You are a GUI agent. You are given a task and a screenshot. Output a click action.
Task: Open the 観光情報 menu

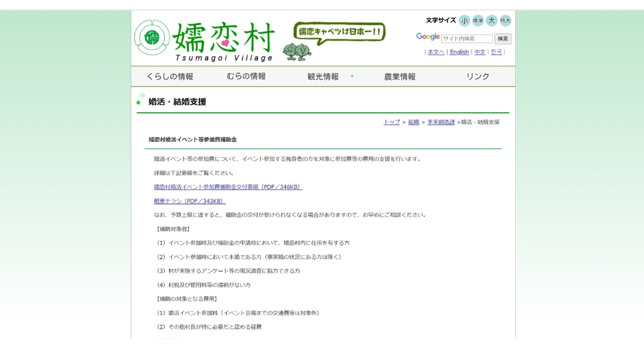[323, 77]
